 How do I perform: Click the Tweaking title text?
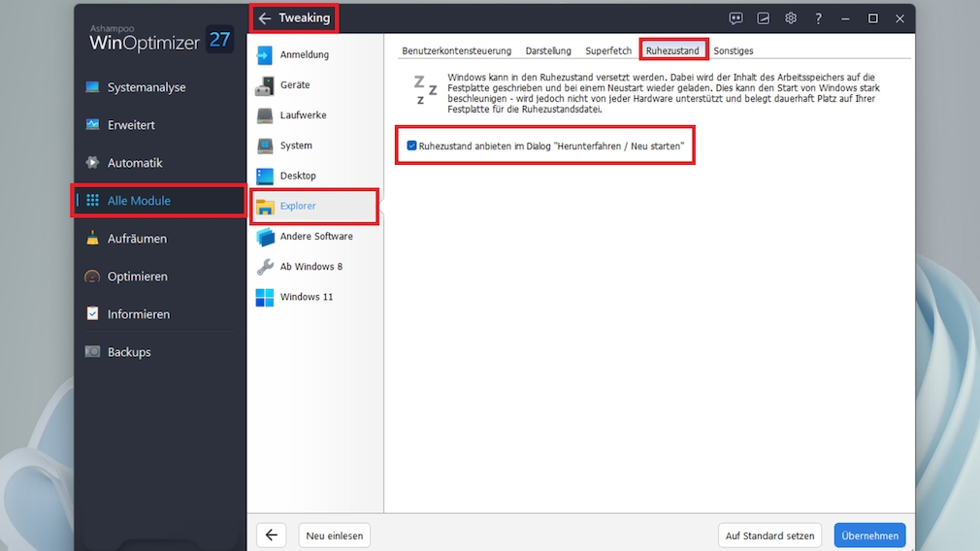[305, 18]
